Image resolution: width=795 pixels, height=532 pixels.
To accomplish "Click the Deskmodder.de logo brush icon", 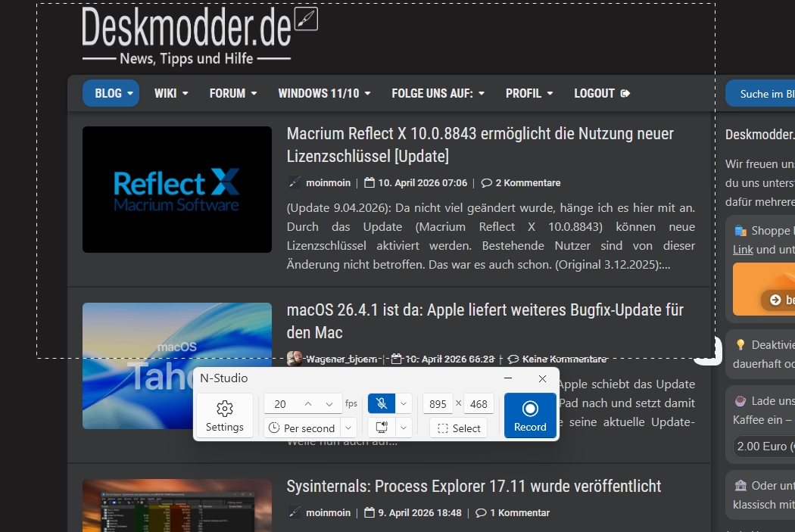I will [306, 19].
